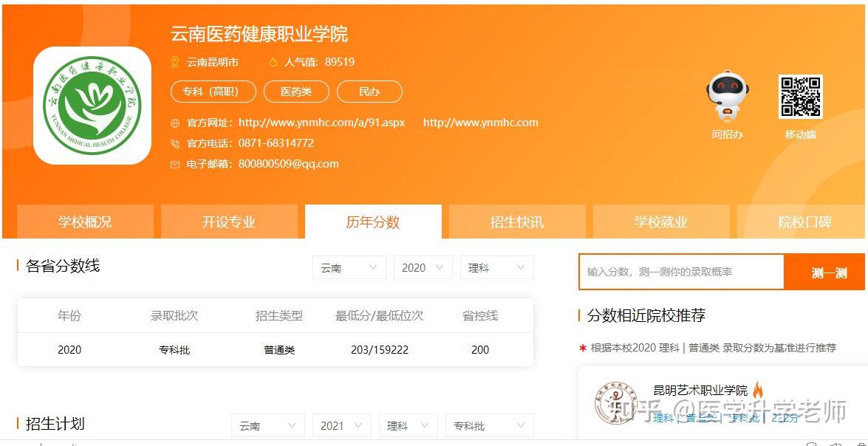Click the 年份 column header
Viewport: 868px width, 446px height.
(69, 316)
